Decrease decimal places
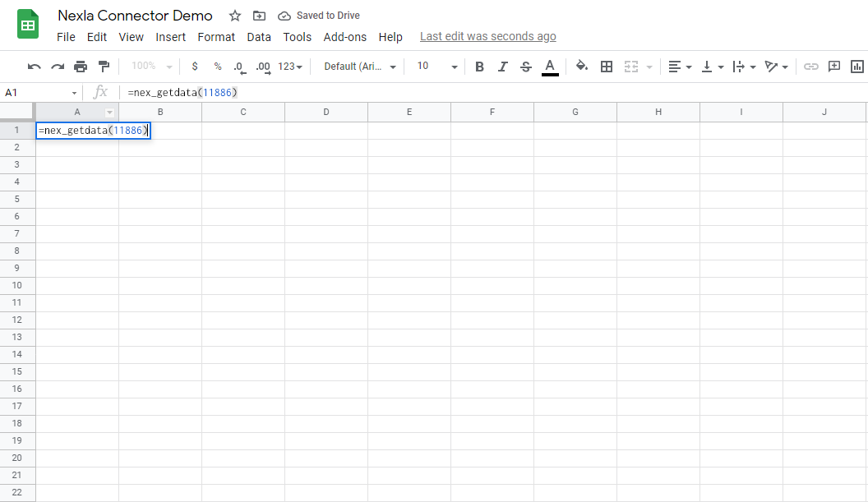Image resolution: width=868 pixels, height=502 pixels. click(239, 67)
